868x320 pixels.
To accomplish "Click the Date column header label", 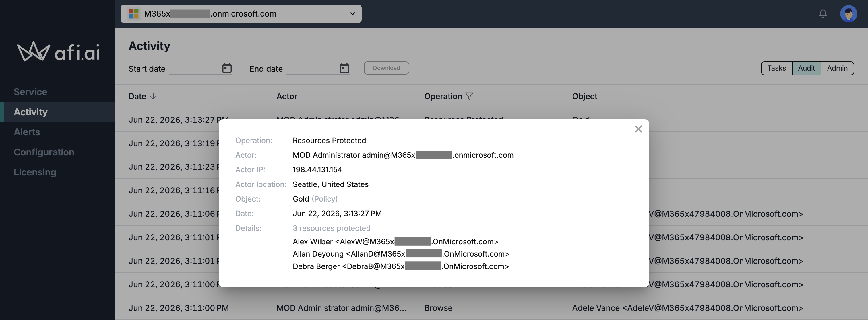I will [x=137, y=96].
